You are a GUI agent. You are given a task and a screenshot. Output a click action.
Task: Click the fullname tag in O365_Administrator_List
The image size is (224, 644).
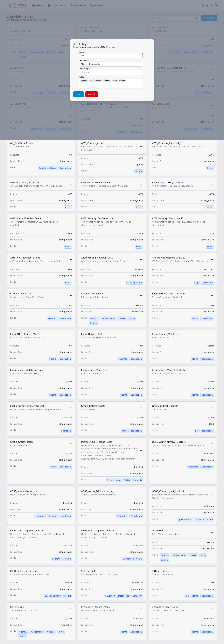[x=52, y=516]
